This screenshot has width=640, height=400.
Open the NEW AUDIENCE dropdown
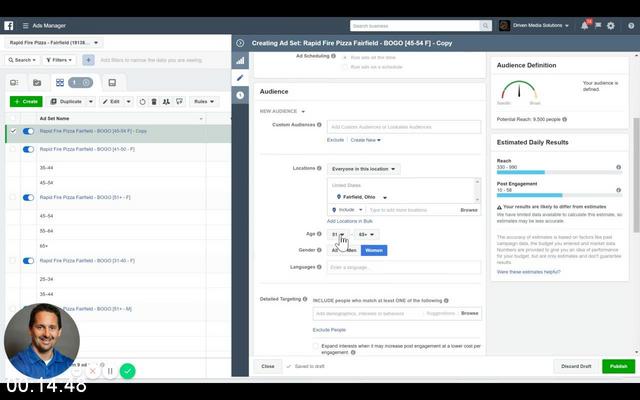click(282, 111)
